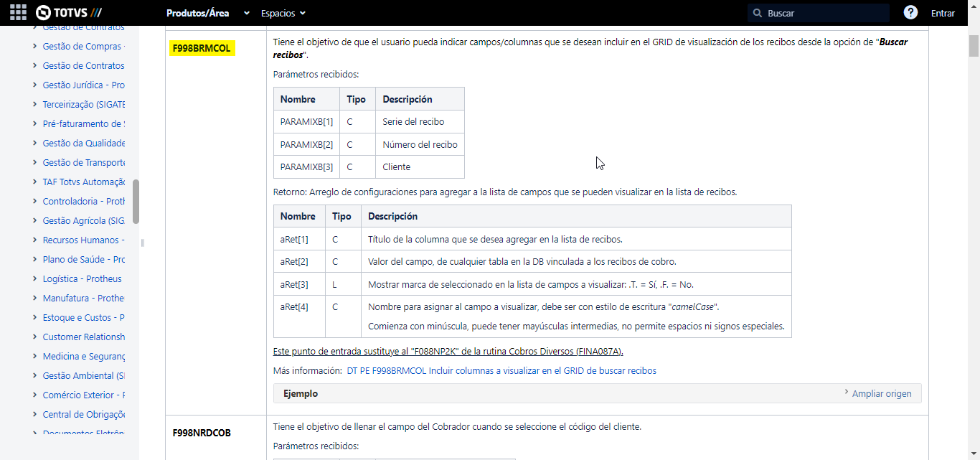980x460 pixels.
Task: Open Central de Obrigações sidebar link
Action: pos(84,415)
